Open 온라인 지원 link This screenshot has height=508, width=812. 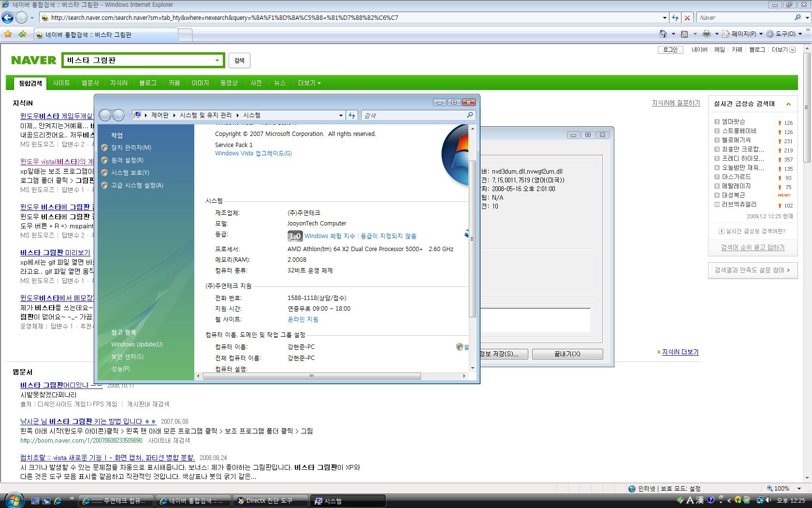pos(303,319)
